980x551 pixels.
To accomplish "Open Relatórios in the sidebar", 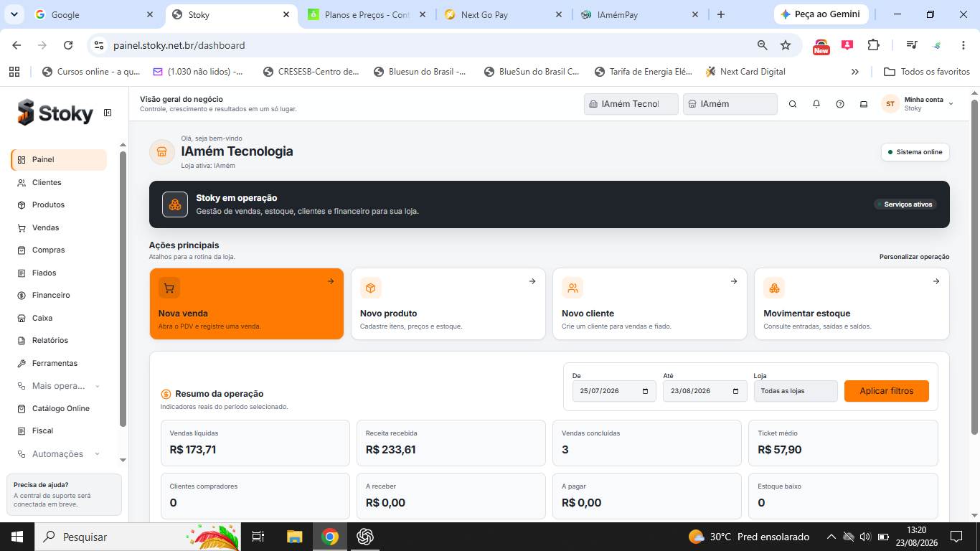I will (x=59, y=341).
